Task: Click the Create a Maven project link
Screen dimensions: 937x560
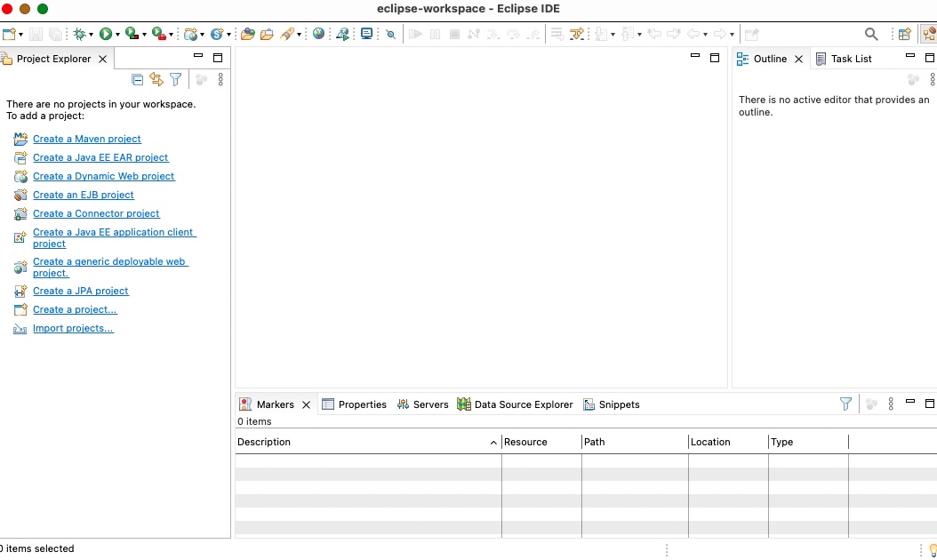Action: pyautogui.click(x=87, y=139)
